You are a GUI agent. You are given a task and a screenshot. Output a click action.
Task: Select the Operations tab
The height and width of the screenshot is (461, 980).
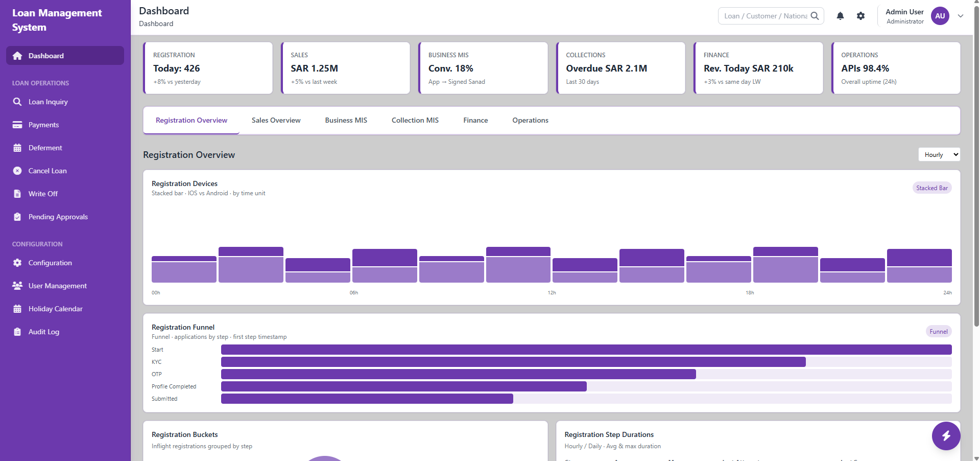[x=530, y=120]
